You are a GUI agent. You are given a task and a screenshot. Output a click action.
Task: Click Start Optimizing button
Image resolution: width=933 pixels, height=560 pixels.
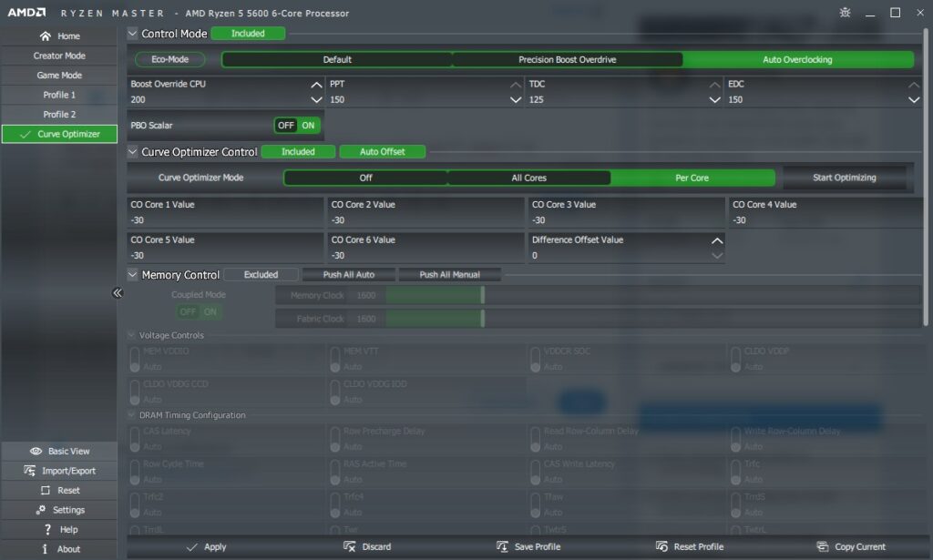845,178
